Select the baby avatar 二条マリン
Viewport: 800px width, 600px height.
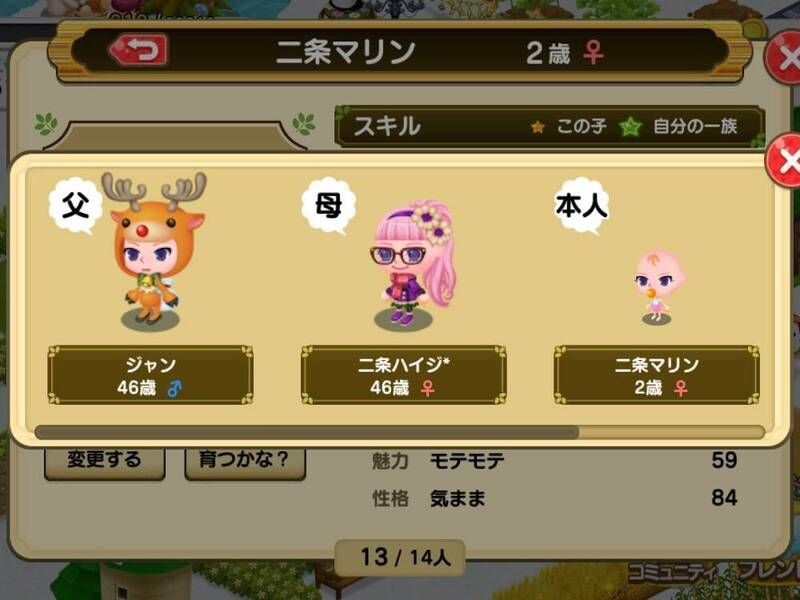pyautogui.click(x=659, y=287)
